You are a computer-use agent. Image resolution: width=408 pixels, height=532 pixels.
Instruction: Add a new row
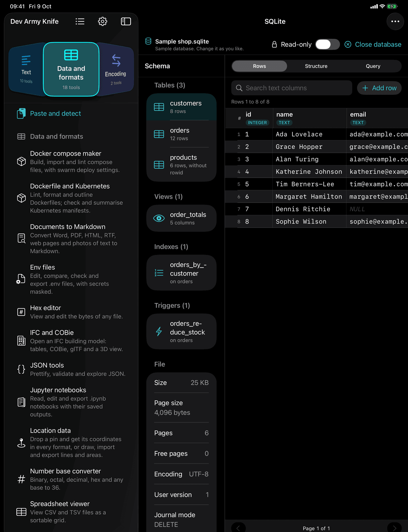[379, 88]
